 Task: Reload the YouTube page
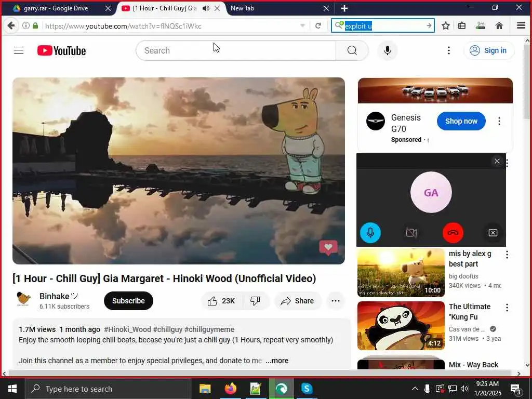coord(318,26)
